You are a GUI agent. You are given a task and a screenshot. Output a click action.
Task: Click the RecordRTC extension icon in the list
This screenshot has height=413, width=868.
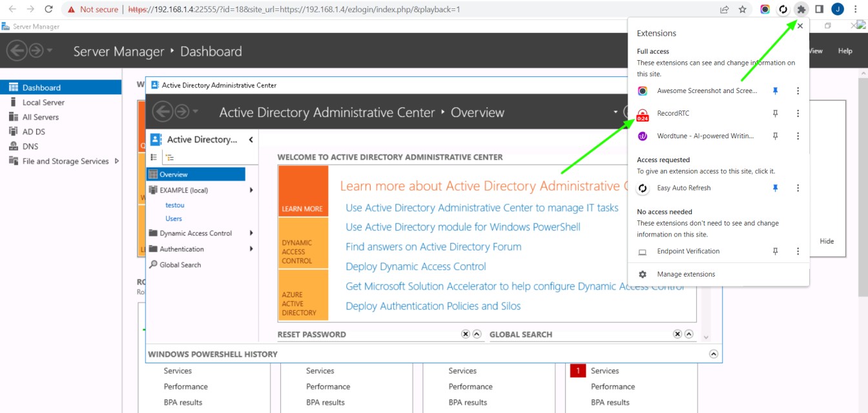pos(643,114)
